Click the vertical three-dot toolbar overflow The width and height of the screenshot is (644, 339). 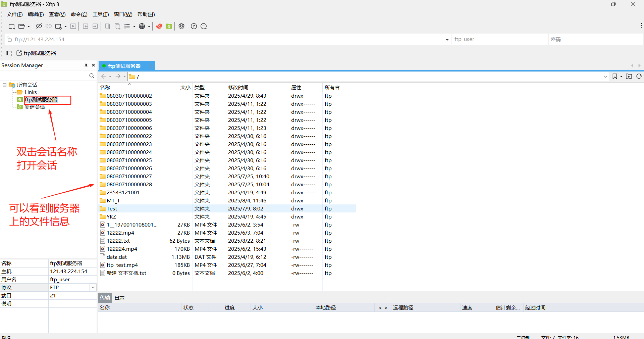pyautogui.click(x=641, y=26)
